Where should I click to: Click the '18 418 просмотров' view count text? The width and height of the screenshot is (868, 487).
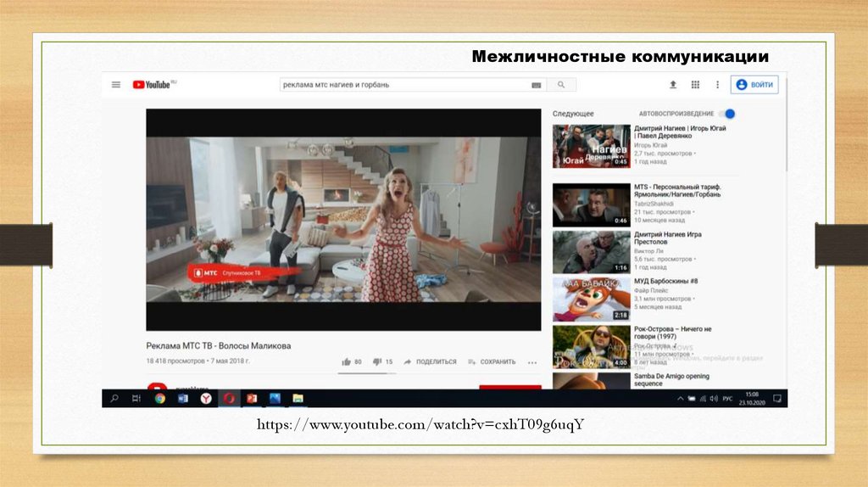coord(175,361)
